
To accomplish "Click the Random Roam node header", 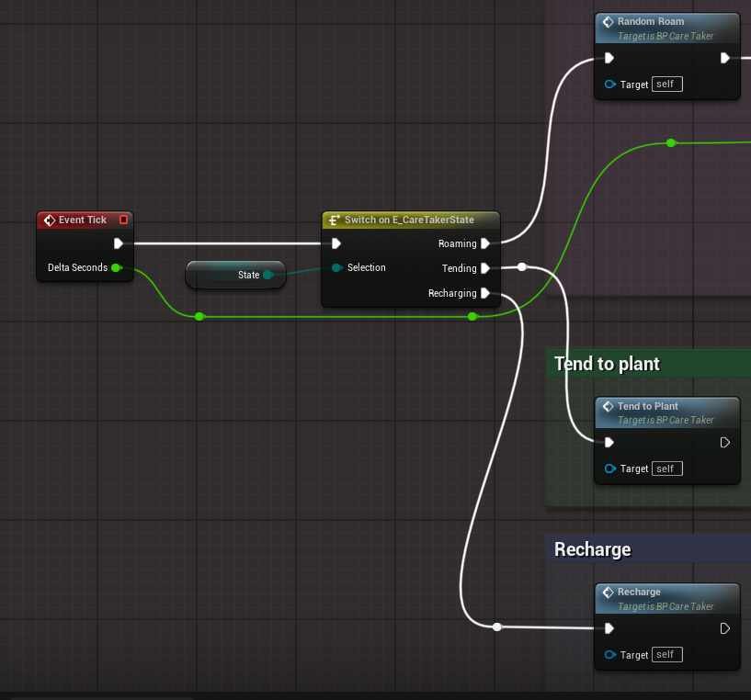I will point(667,28).
